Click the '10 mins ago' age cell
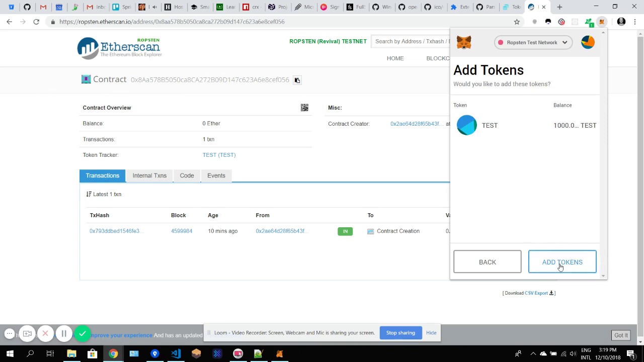The height and width of the screenshot is (362, 644). tap(222, 231)
